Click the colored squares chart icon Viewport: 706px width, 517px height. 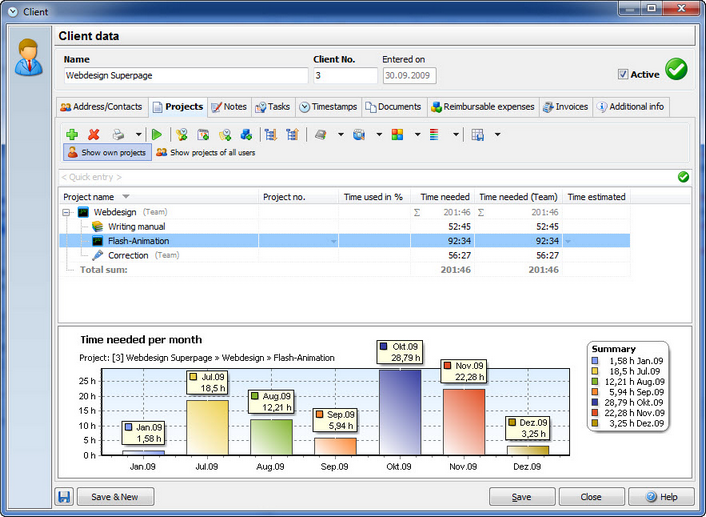coord(397,134)
